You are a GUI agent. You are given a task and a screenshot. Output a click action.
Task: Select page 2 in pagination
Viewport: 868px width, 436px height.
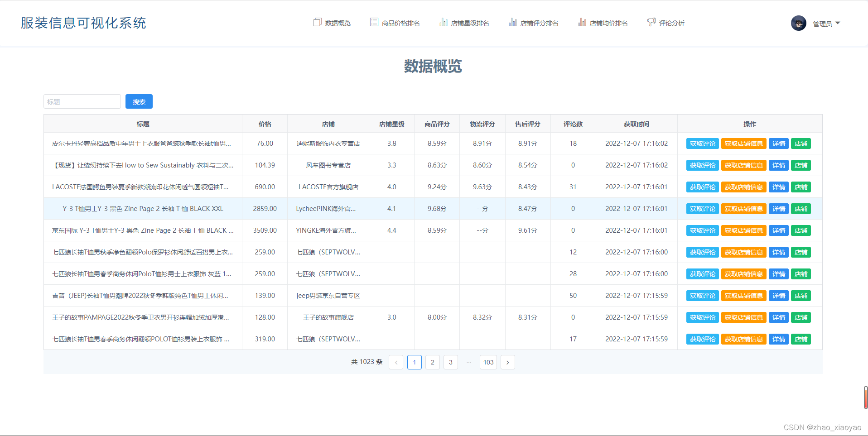point(432,362)
